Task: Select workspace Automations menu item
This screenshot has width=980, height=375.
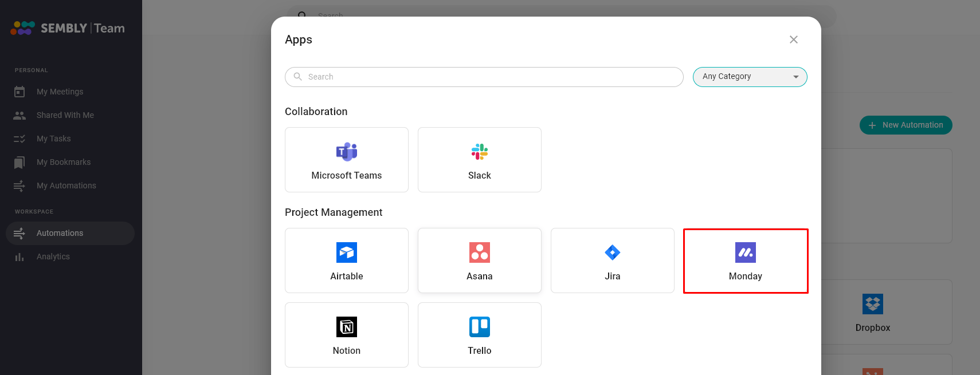Action: [x=70, y=233]
